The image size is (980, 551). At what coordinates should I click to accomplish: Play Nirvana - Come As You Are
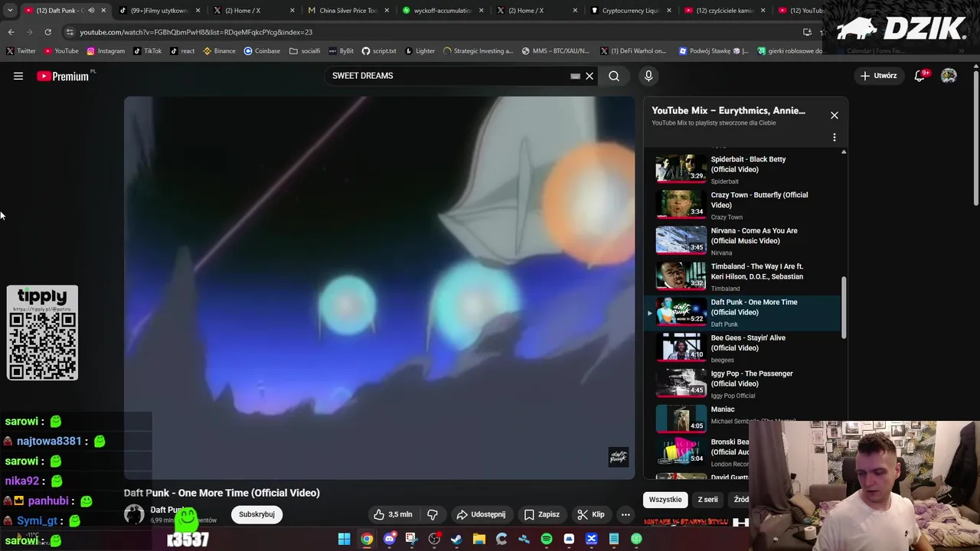(743, 241)
